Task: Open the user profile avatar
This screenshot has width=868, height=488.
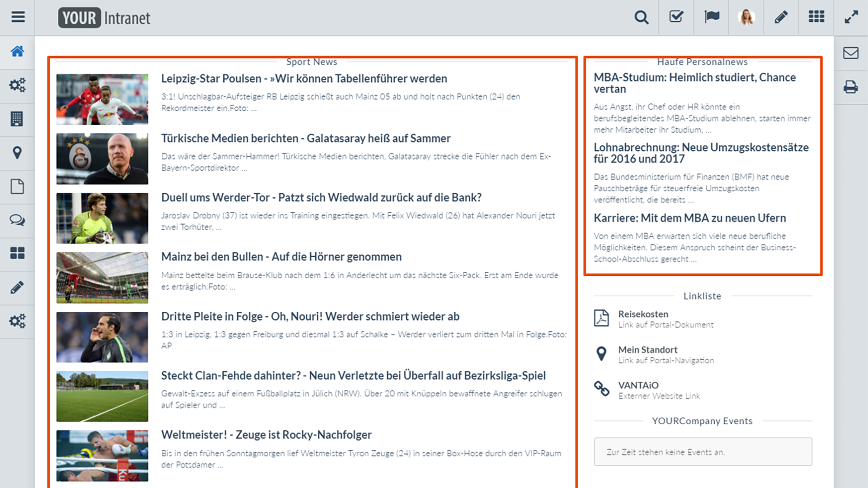Action: click(746, 17)
